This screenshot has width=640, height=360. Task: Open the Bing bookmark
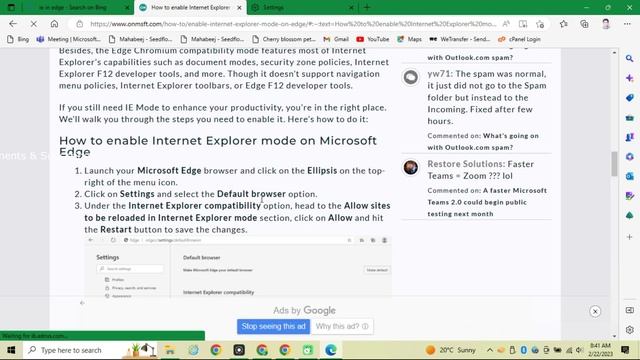click(18, 39)
